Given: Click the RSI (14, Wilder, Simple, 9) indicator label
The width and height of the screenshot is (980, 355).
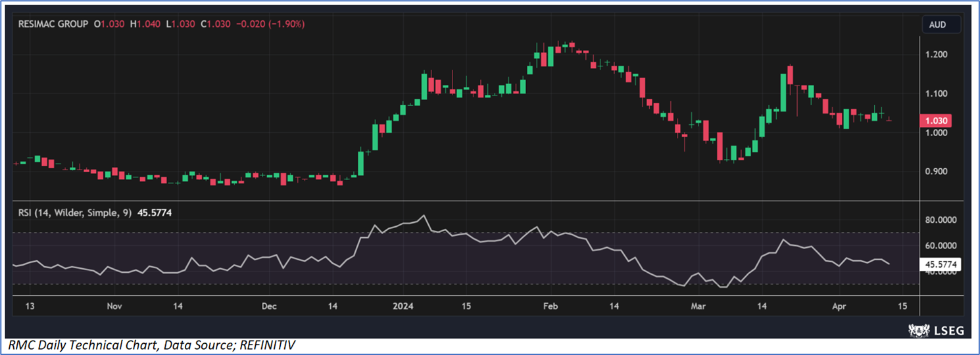Looking at the screenshot, I should [74, 213].
